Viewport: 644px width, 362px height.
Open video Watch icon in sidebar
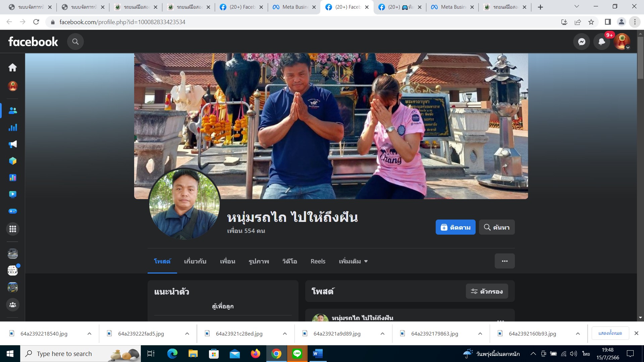(13, 194)
